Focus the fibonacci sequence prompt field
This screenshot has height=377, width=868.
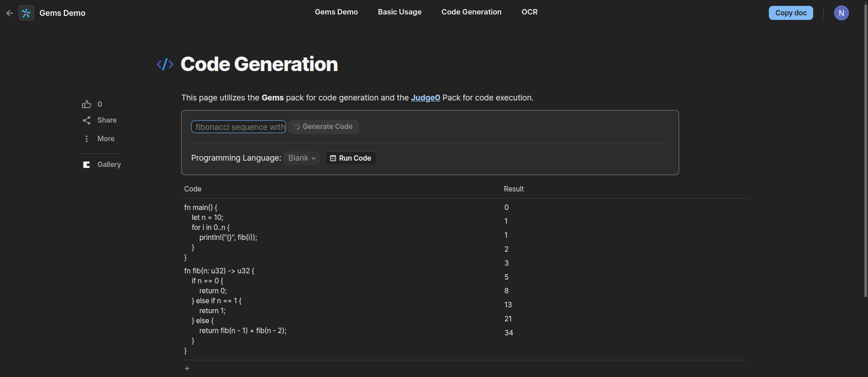239,127
